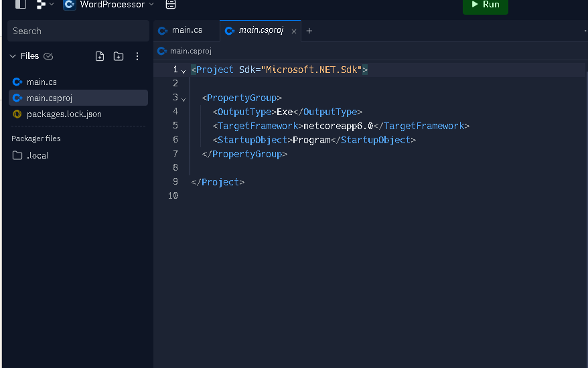Create a new file icon
Screen dimensions: 588x368
[x=100, y=56]
